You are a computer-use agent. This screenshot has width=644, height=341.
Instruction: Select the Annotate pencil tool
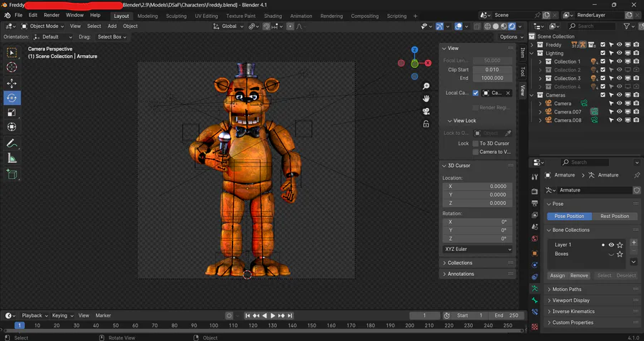(x=11, y=143)
